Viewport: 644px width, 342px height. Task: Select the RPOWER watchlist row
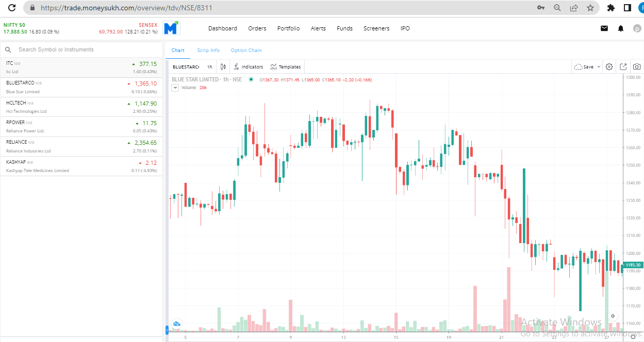coord(81,127)
